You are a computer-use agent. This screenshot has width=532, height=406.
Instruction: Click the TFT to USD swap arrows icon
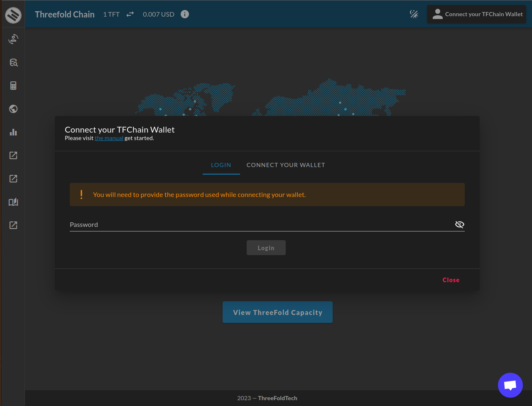point(130,14)
